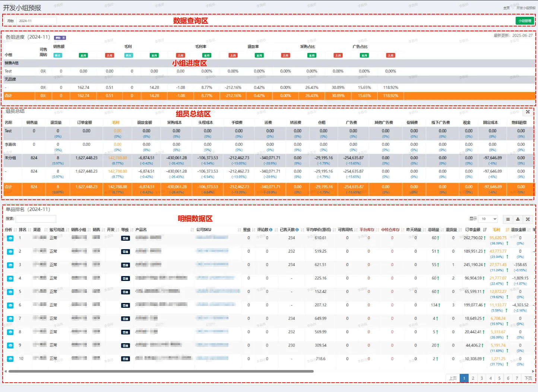Click the green 小组管理 button
The image size is (538, 392).
click(x=525, y=21)
